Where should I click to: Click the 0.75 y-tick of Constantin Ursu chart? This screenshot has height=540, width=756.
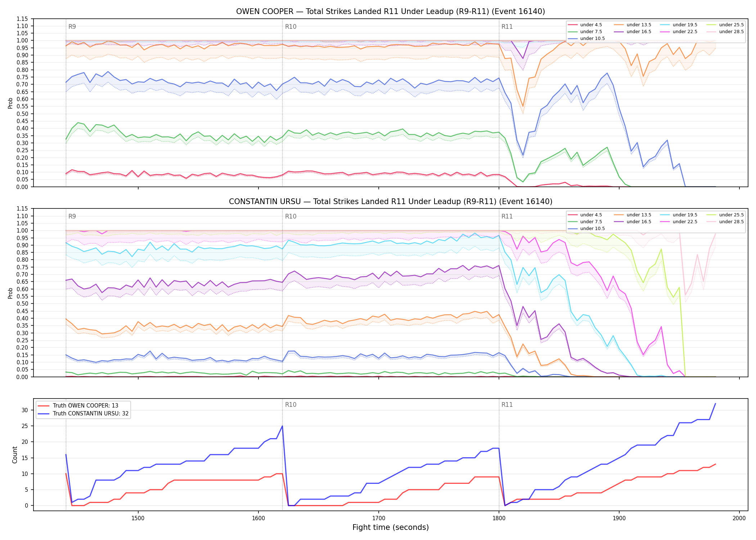click(x=22, y=267)
